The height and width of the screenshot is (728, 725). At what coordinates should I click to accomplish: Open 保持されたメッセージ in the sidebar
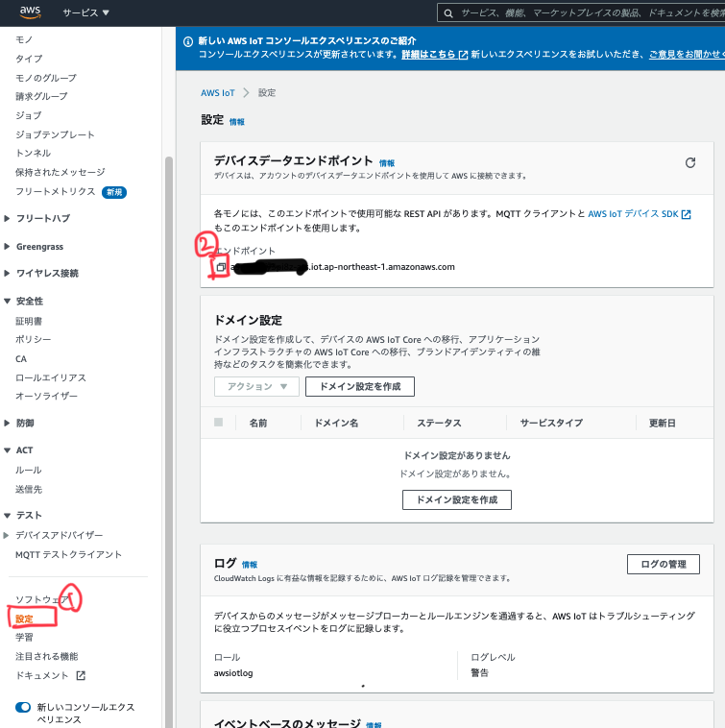tap(60, 172)
